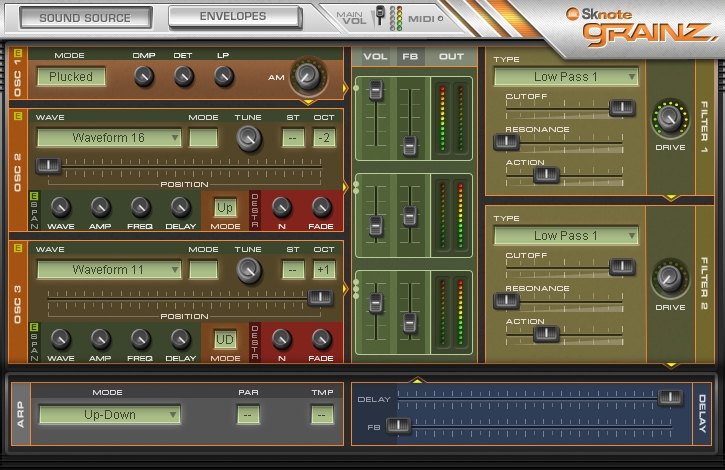Move the OSC 3 Position slider handle
Viewport: 725px width, 470px height.
320,297
